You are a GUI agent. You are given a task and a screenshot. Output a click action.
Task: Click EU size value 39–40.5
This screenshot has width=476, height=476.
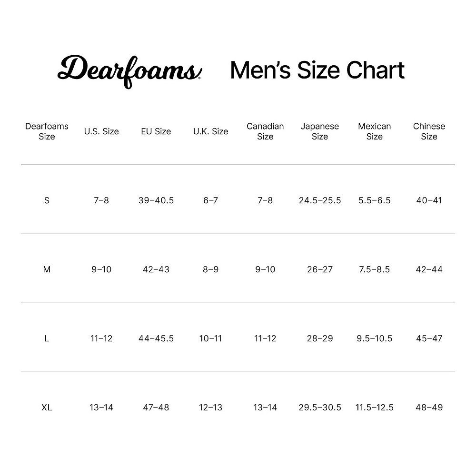point(156,200)
